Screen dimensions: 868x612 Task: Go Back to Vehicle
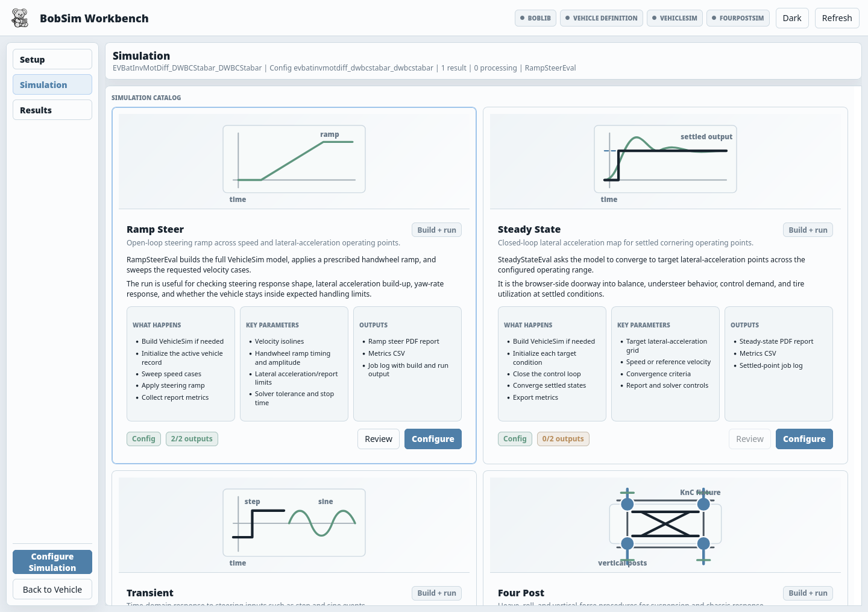pyautogui.click(x=52, y=590)
